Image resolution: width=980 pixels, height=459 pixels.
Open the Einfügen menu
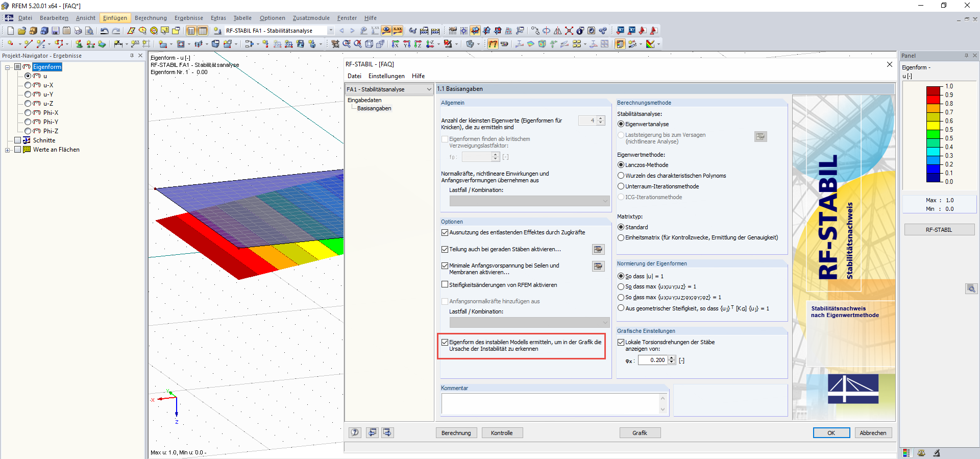(115, 18)
